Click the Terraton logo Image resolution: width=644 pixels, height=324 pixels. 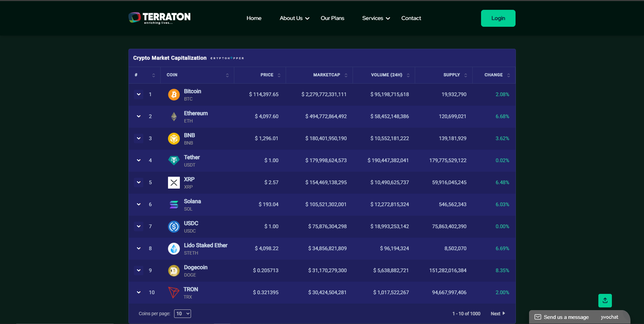(x=160, y=18)
